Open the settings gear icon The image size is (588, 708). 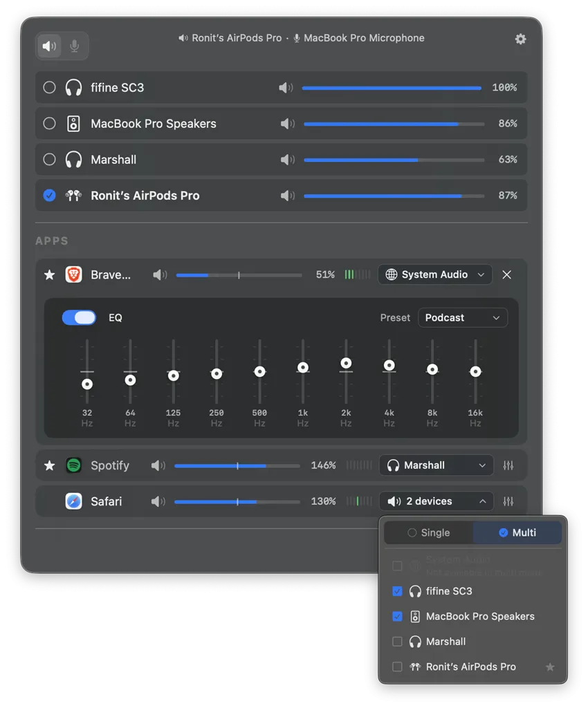pyautogui.click(x=520, y=39)
